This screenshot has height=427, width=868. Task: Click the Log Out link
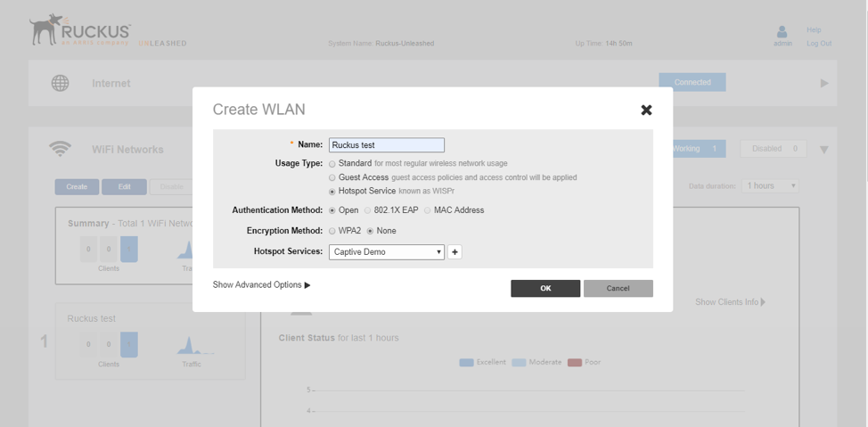click(x=819, y=43)
